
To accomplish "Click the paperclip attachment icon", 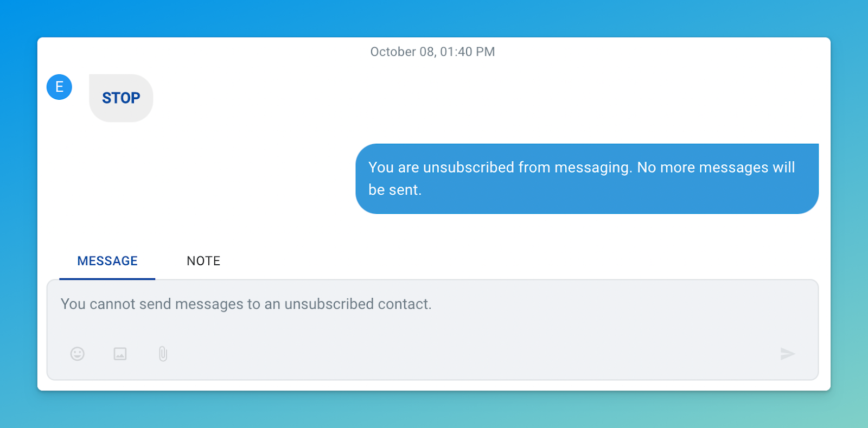I will (x=163, y=354).
